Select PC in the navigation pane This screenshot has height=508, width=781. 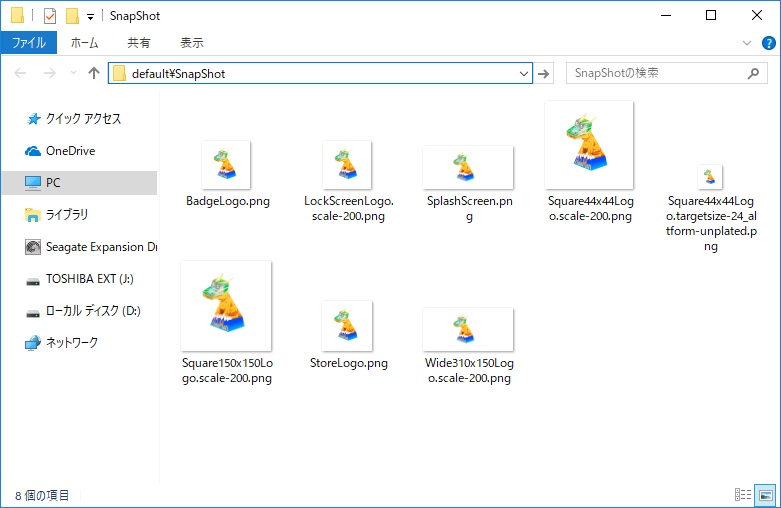tap(80, 183)
